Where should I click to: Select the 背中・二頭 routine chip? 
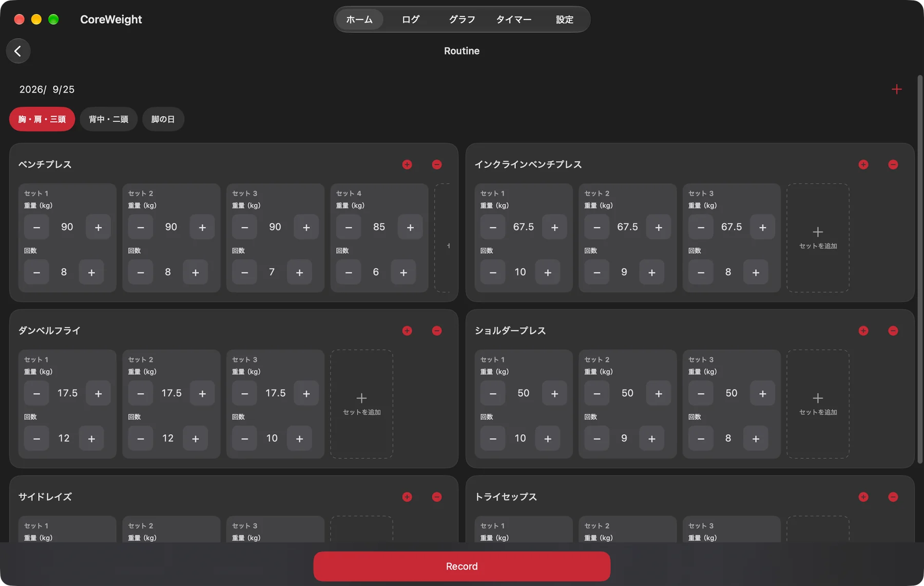click(x=108, y=119)
